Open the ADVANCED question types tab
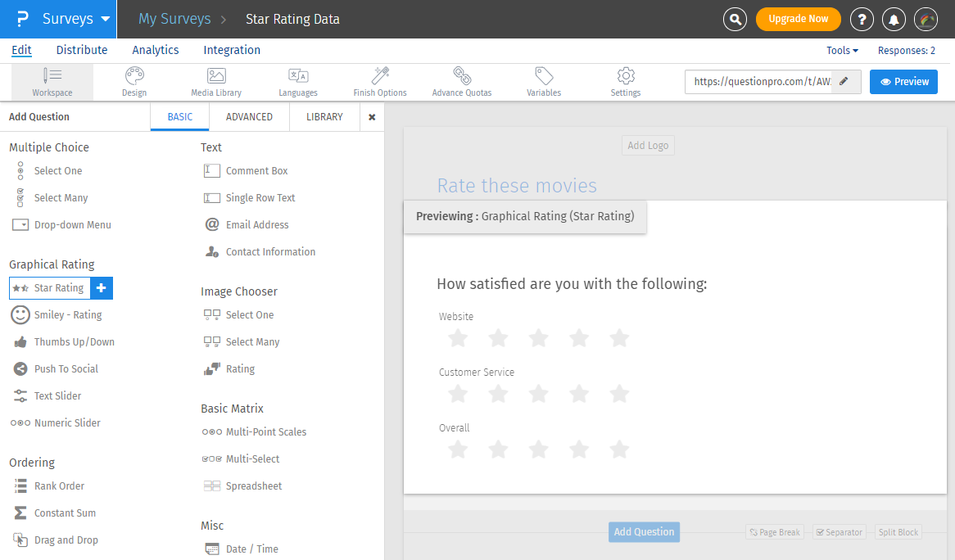This screenshot has width=955, height=560. [x=249, y=116]
